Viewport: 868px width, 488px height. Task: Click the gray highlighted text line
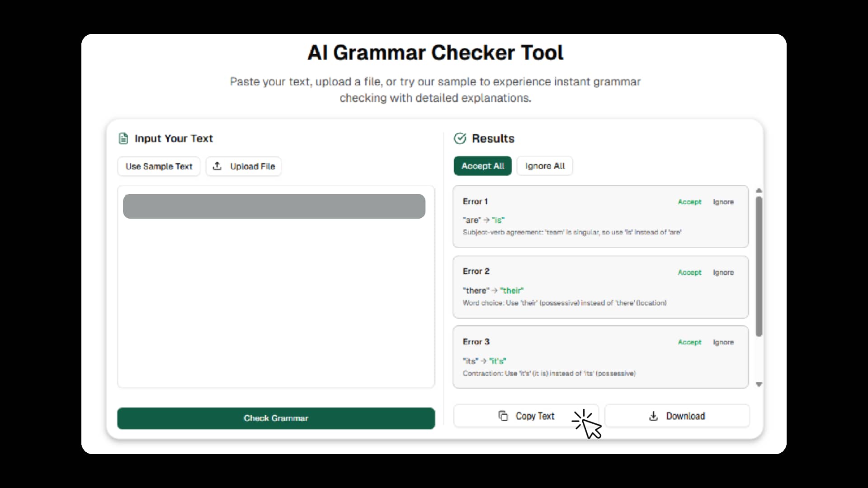click(274, 206)
